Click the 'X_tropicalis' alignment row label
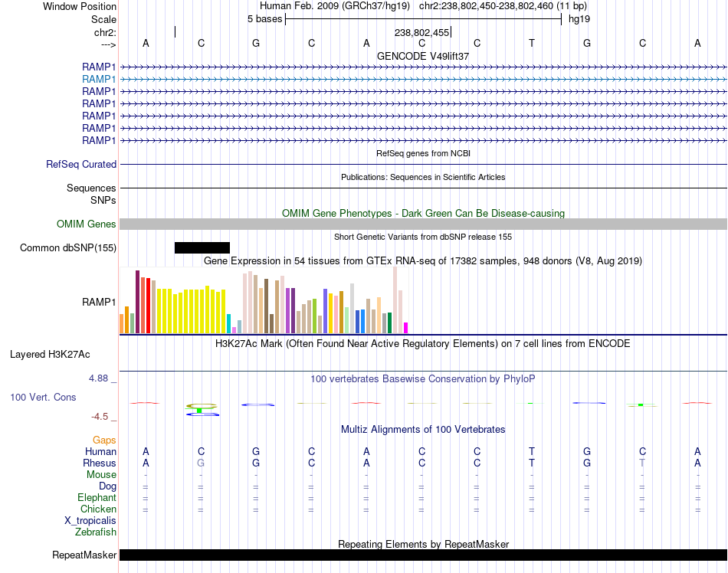Image resolution: width=728 pixels, height=573 pixels. click(90, 521)
